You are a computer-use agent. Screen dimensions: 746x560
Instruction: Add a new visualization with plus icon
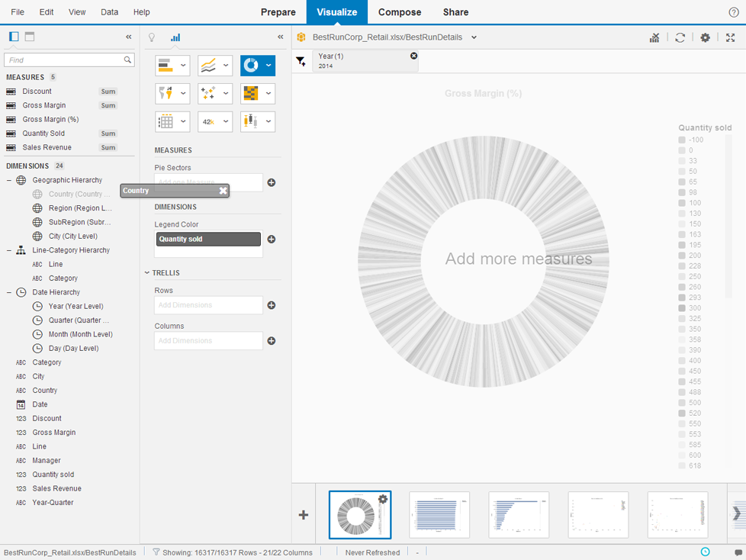[303, 515]
